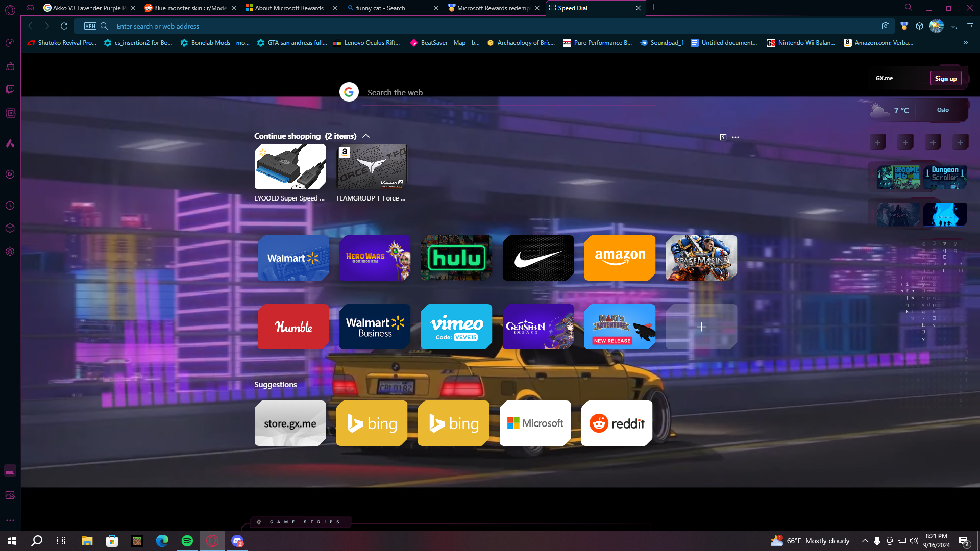The width and height of the screenshot is (980, 551).
Task: Show hidden bookmarks with double-chevron
Action: tap(966, 43)
